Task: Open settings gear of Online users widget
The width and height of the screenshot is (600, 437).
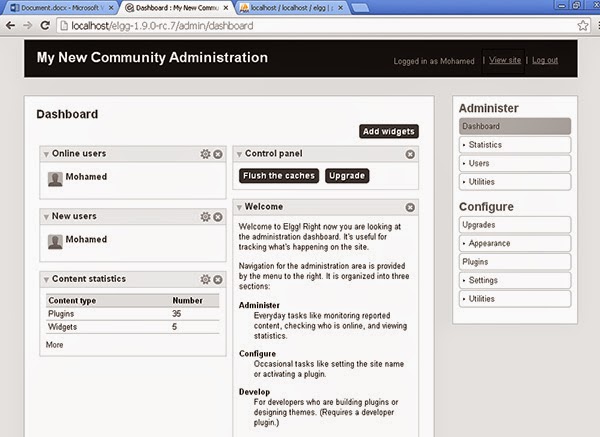Action: click(x=205, y=154)
